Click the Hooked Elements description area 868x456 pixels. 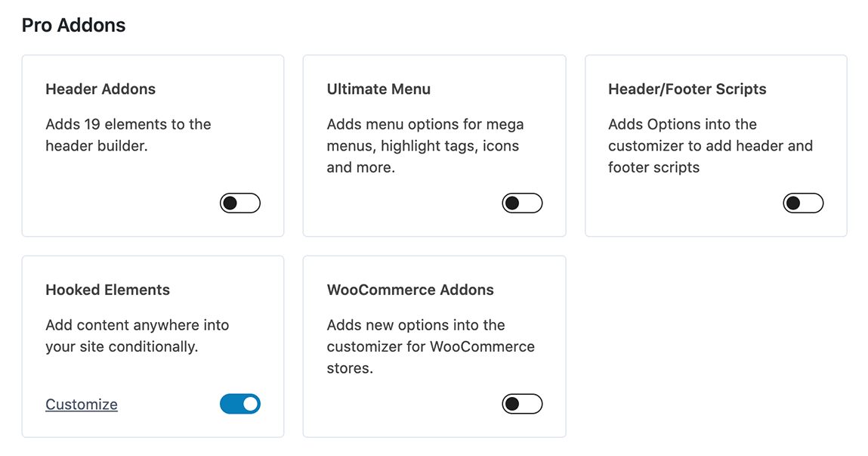(138, 336)
